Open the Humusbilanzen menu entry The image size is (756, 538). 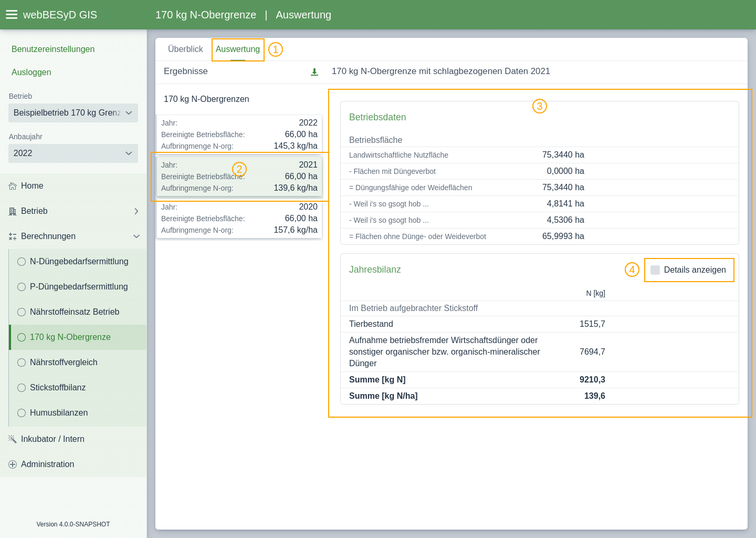(x=78, y=413)
